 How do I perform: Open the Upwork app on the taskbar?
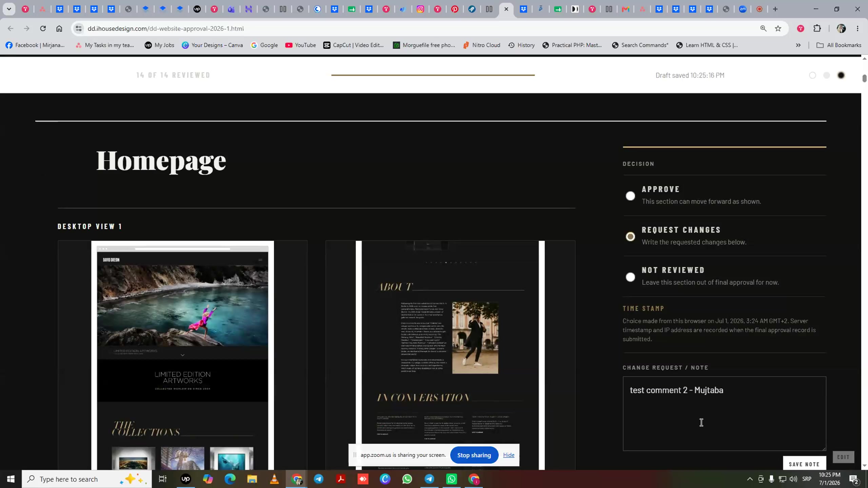point(185,479)
